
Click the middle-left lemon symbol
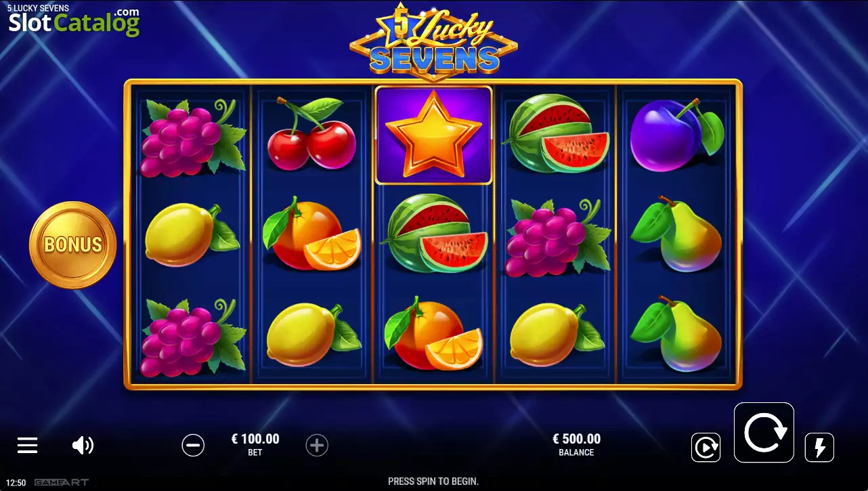coord(192,234)
